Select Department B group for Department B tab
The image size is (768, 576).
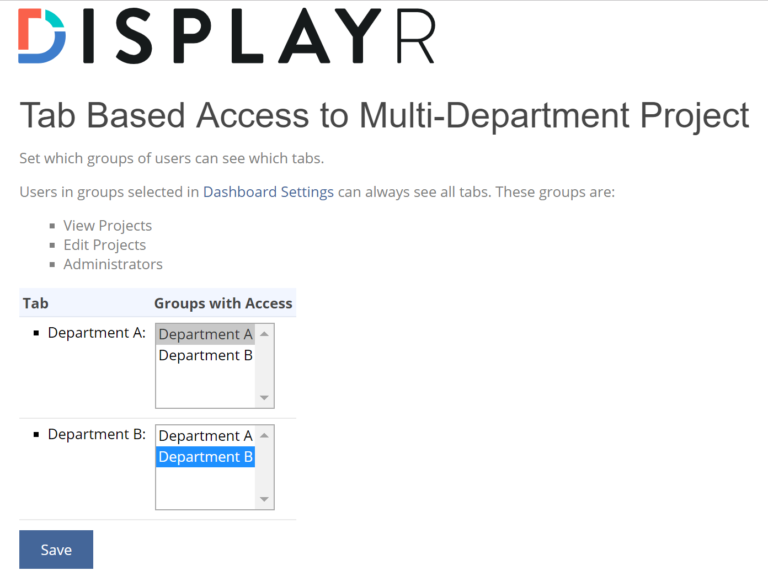coord(205,456)
